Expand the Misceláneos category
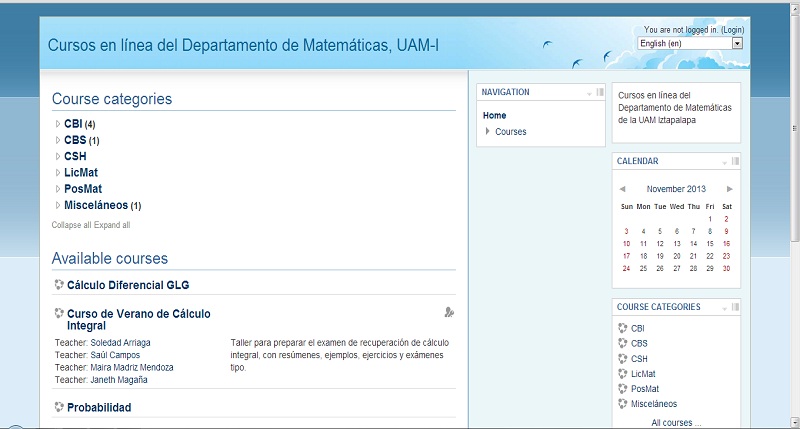The height and width of the screenshot is (429, 800). [58, 205]
